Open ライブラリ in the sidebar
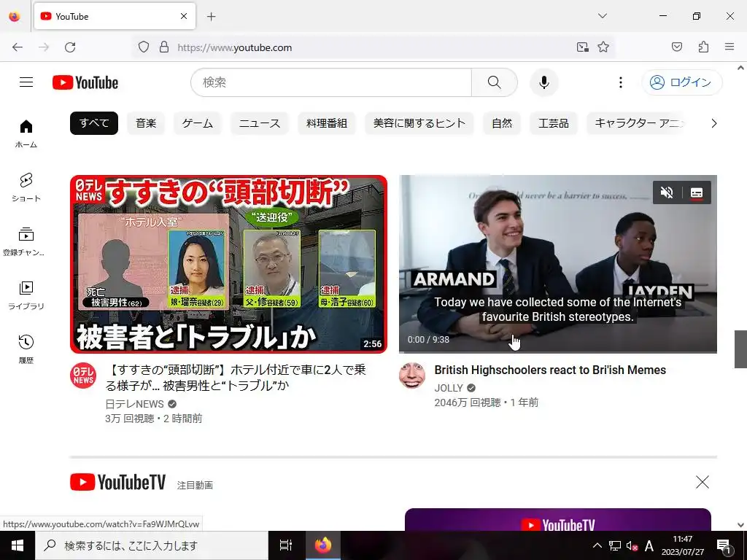Image resolution: width=747 pixels, height=560 pixels. (x=26, y=295)
